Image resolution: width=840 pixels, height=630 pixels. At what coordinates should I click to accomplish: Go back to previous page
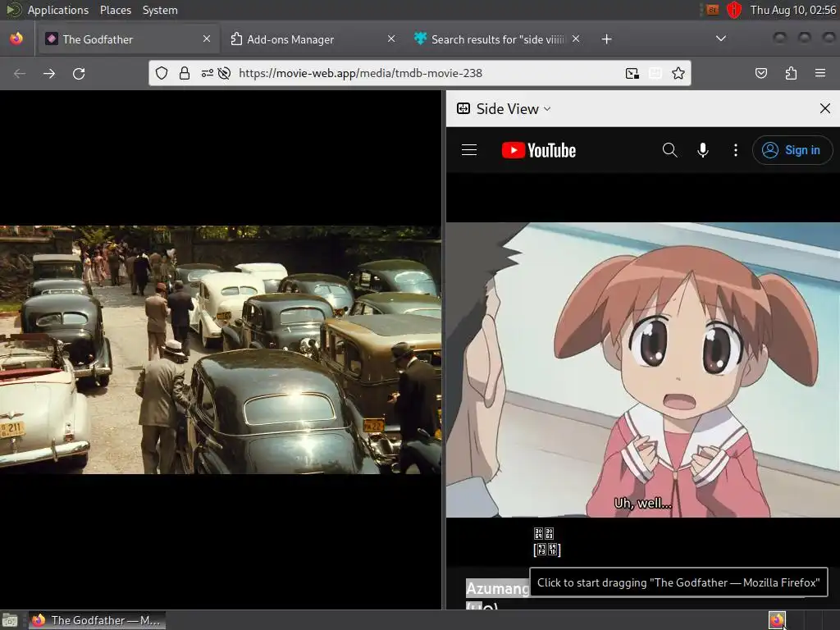[20, 73]
